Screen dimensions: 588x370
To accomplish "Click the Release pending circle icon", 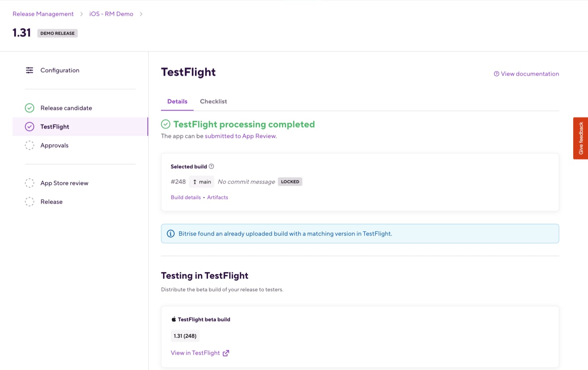I will click(x=30, y=202).
